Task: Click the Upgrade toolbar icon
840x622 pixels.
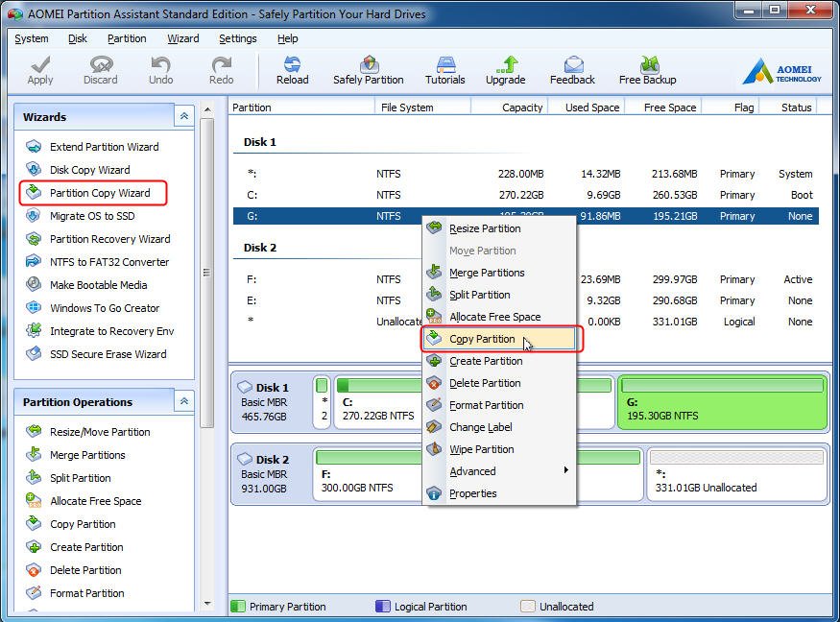Action: pos(506,71)
